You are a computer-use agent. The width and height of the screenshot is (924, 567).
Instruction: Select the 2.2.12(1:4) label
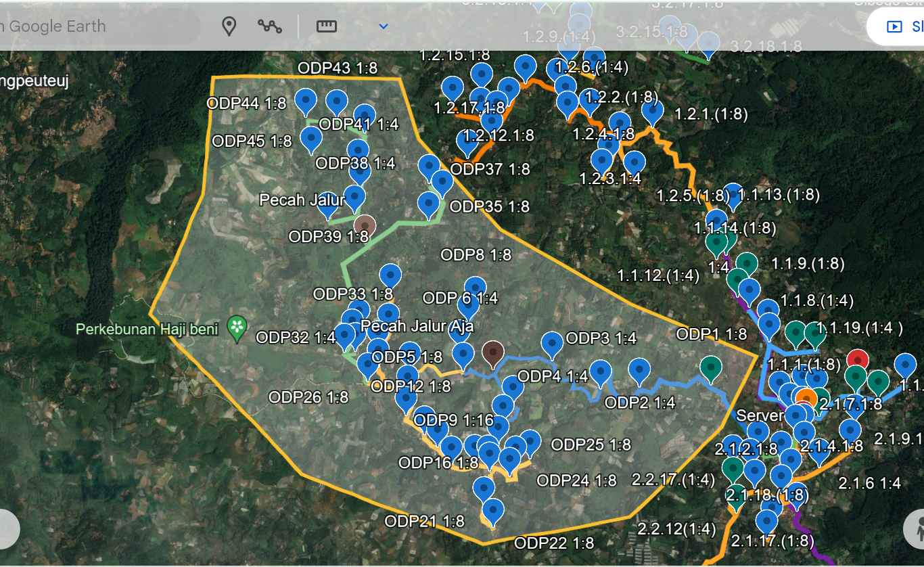click(x=676, y=528)
